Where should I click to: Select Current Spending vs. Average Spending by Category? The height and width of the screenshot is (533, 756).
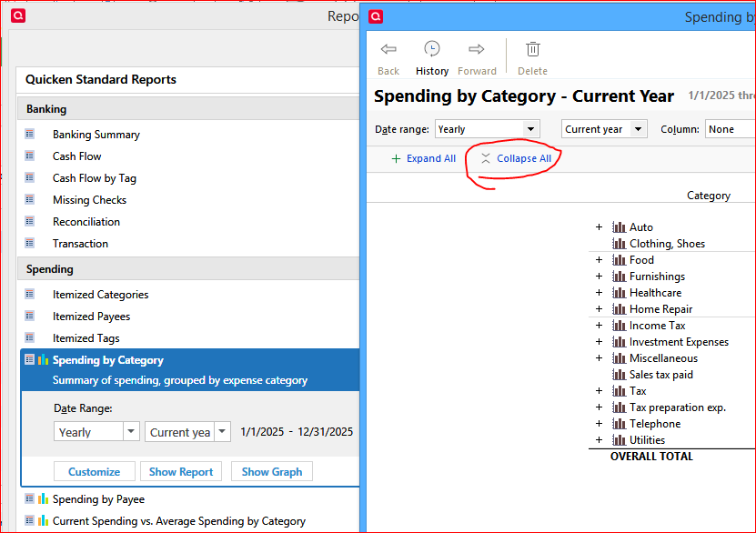[x=179, y=521]
